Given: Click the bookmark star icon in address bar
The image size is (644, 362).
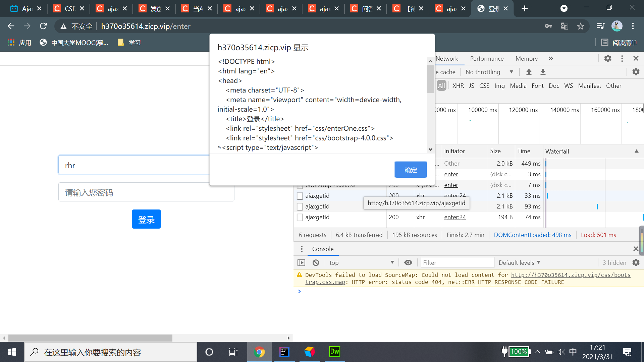Looking at the screenshot, I should point(581,26).
